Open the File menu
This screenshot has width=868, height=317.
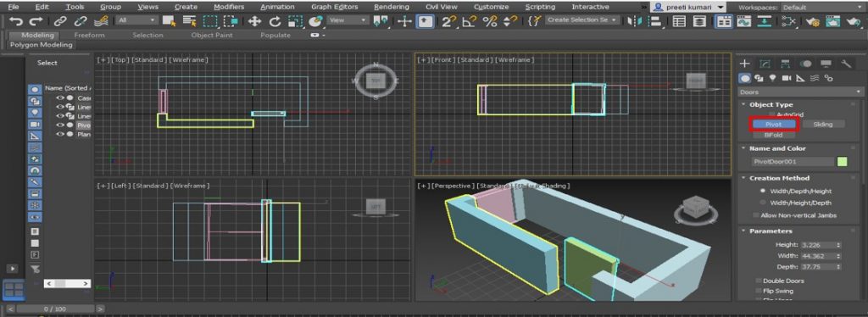[x=13, y=7]
